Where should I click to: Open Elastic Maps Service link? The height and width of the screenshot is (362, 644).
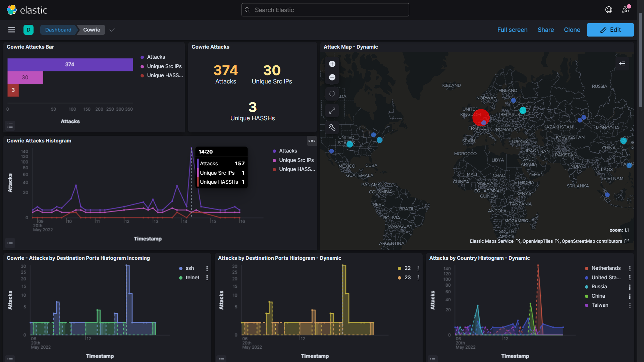[x=495, y=241]
